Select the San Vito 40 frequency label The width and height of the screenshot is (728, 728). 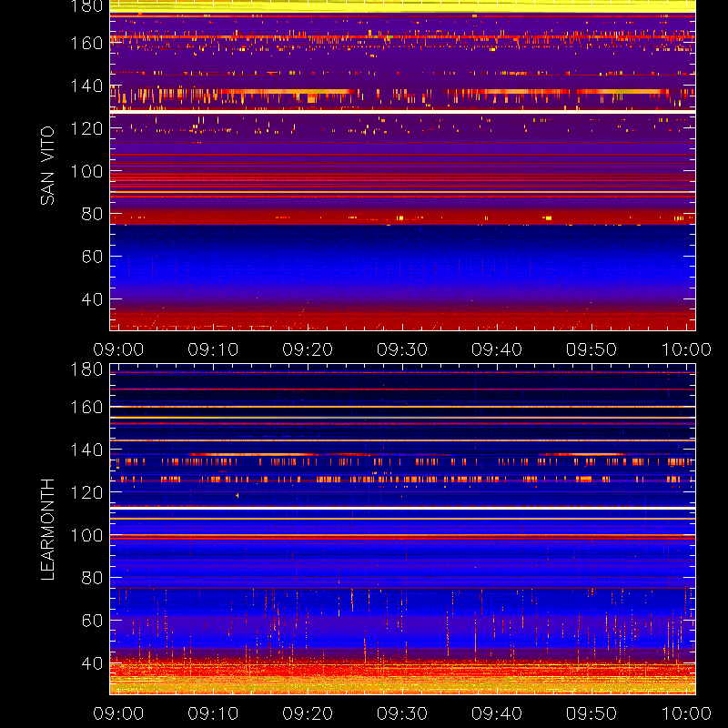point(92,299)
